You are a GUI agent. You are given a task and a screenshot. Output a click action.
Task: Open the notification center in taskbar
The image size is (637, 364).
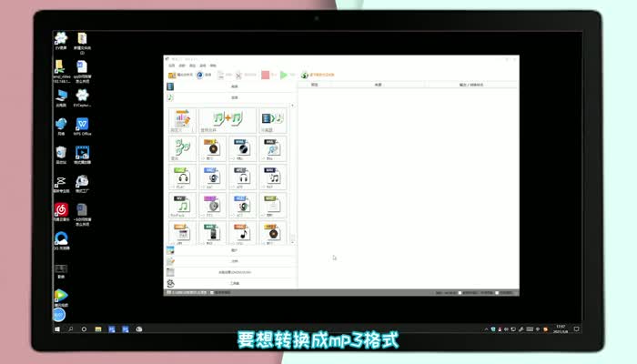576,329
